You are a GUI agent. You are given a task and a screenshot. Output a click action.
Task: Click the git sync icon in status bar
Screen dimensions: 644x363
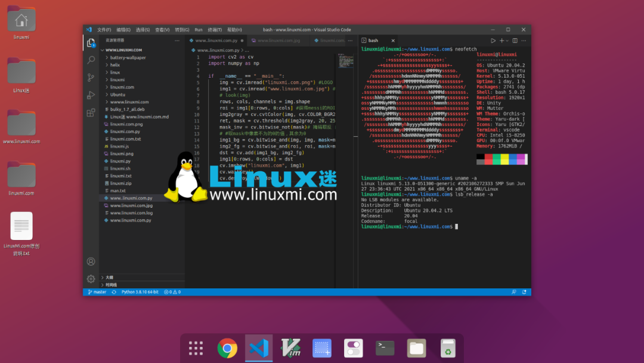(113, 292)
